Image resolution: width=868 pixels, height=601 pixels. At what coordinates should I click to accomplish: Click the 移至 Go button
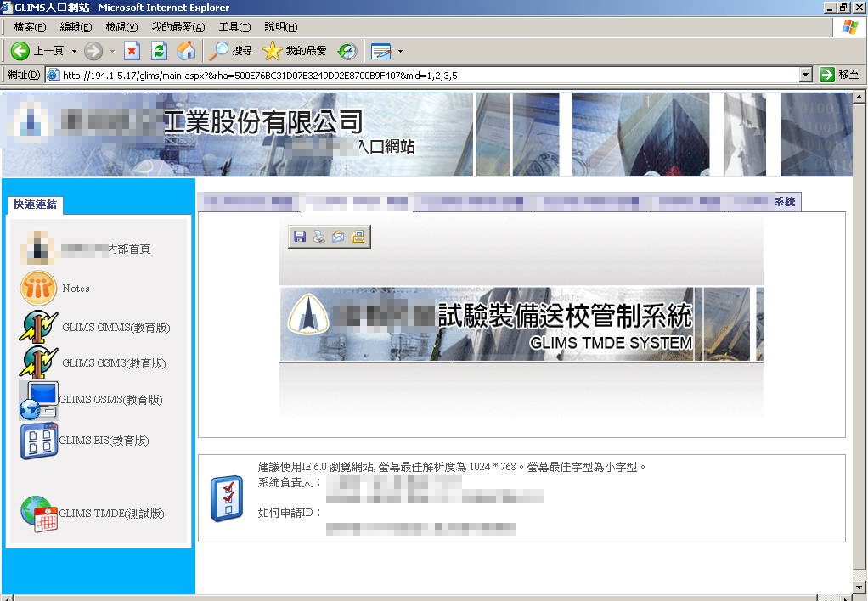click(x=839, y=75)
